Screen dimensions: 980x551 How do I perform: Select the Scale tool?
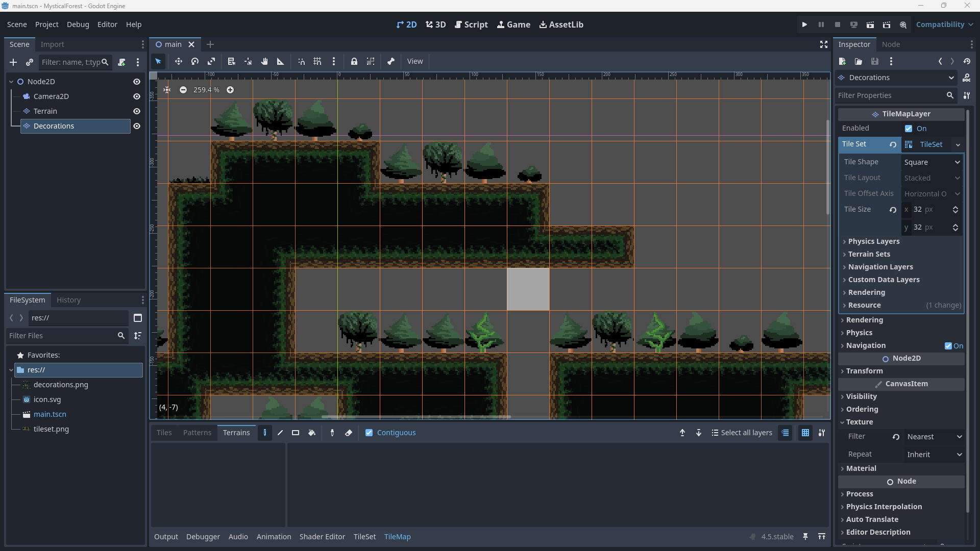point(211,61)
